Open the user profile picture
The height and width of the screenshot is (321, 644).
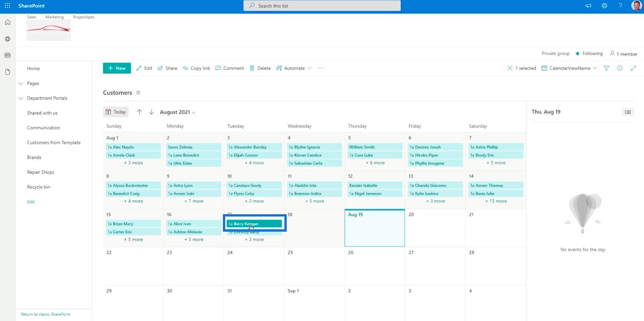tap(636, 6)
